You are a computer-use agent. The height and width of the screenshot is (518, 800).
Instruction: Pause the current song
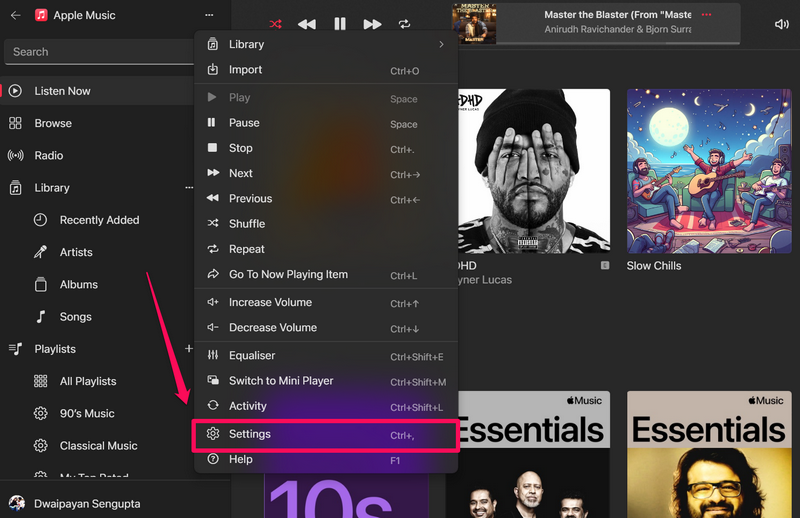coord(340,24)
